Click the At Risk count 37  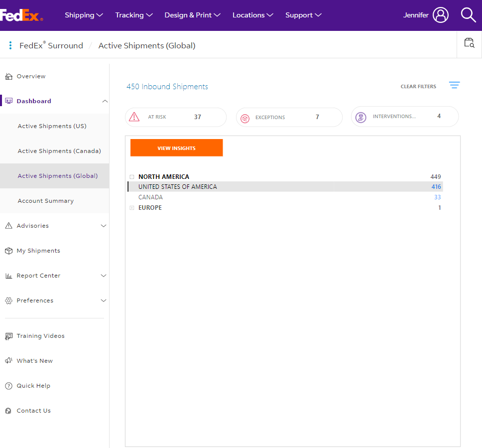click(x=197, y=117)
